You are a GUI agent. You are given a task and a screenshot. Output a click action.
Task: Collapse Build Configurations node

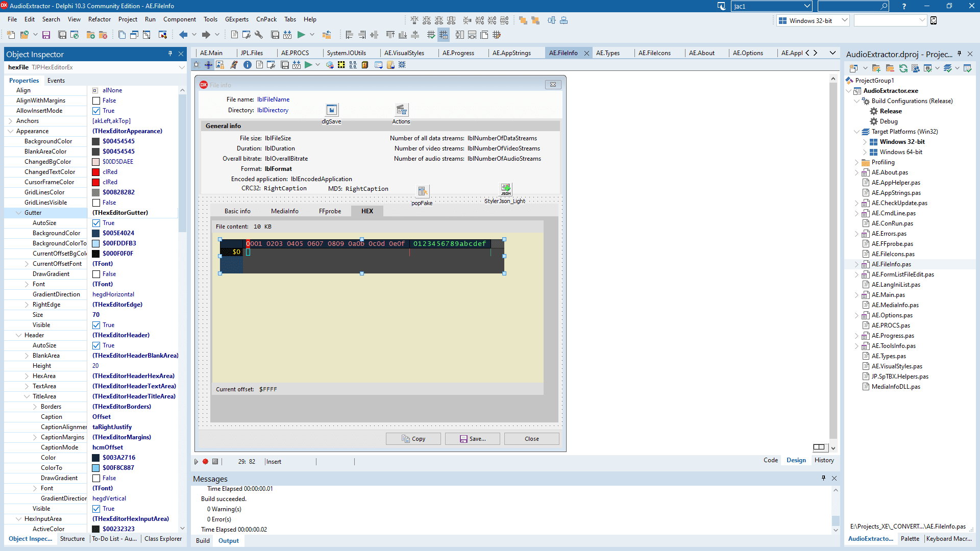click(856, 101)
